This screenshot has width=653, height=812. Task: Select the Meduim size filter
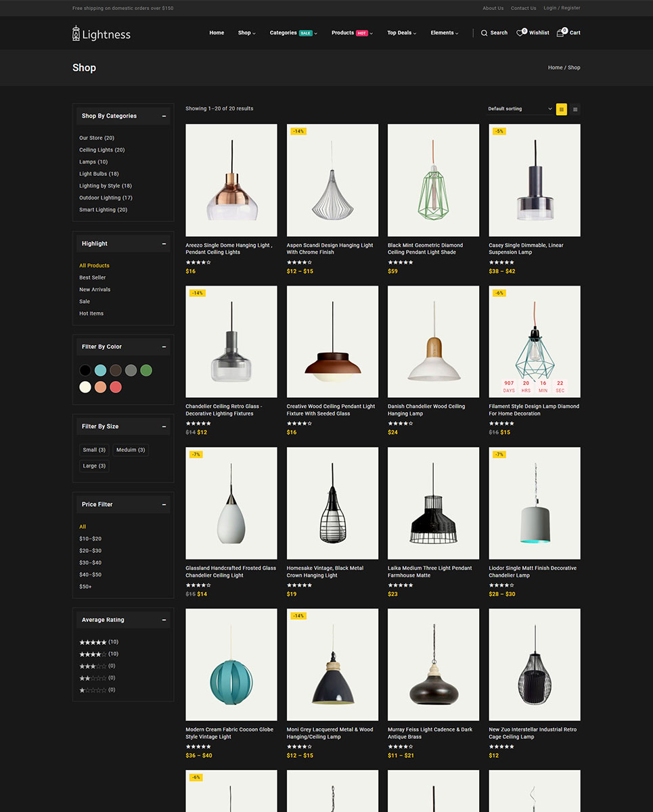(130, 450)
